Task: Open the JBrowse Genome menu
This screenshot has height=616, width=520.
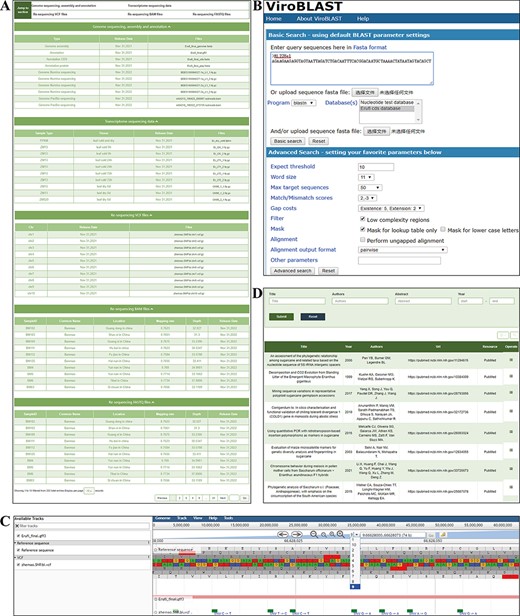Action: tap(162, 518)
